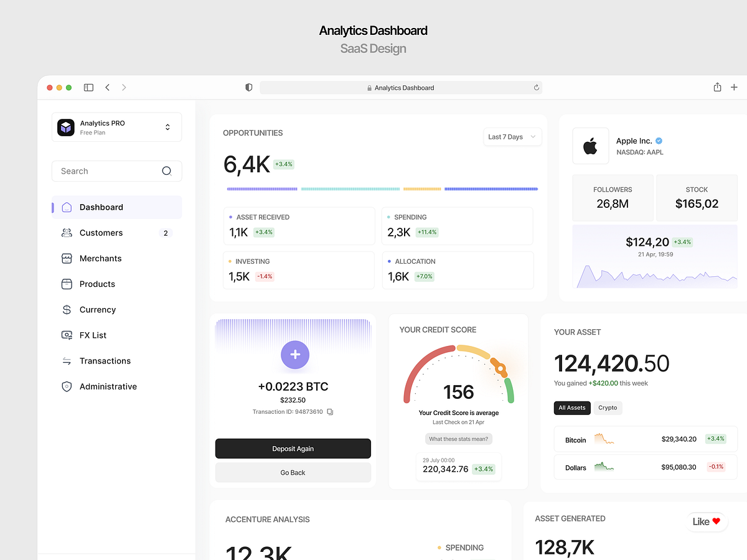Select the All Assets filter tab
This screenshot has height=560, width=747.
click(572, 408)
